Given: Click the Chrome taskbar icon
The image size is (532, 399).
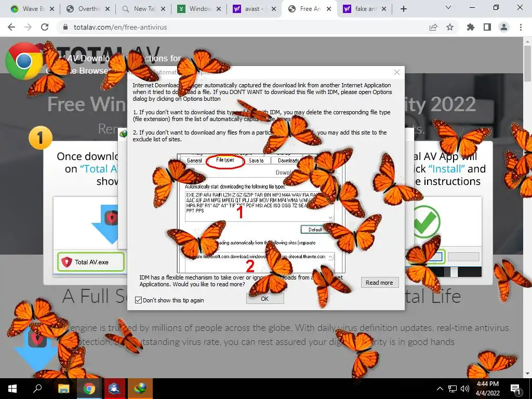Looking at the screenshot, I should point(89,389).
